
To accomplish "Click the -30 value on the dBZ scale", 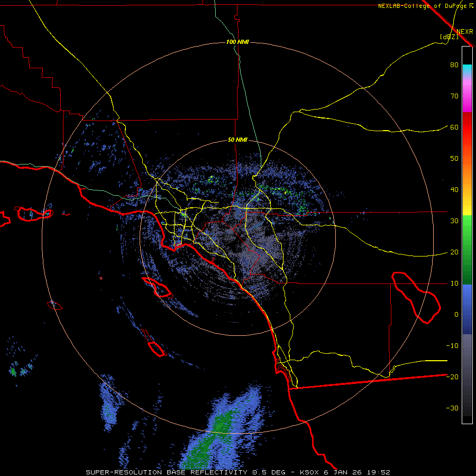I will [x=452, y=408].
